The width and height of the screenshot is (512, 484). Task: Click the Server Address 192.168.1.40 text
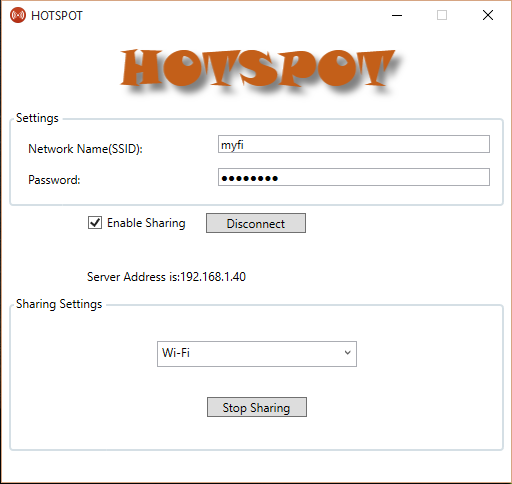[166, 277]
